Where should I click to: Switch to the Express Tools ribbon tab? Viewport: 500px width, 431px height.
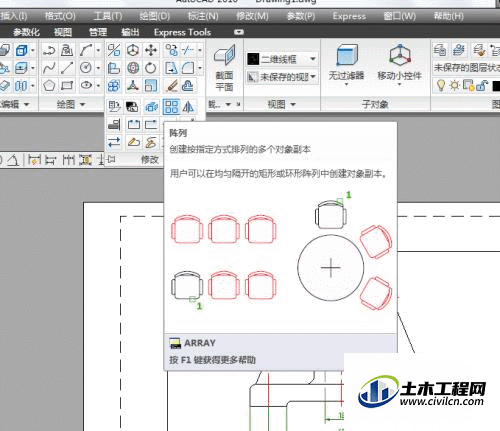click(182, 32)
